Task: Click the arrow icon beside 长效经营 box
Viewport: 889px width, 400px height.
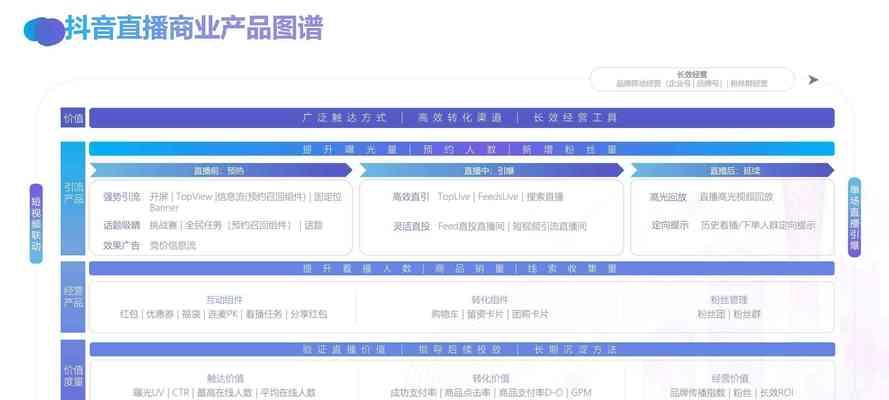Action: (x=813, y=80)
